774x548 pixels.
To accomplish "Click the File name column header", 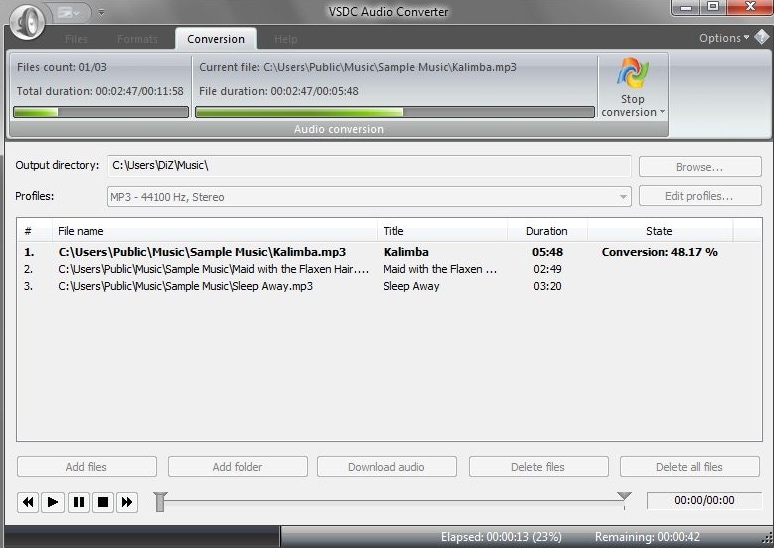I will (215, 231).
